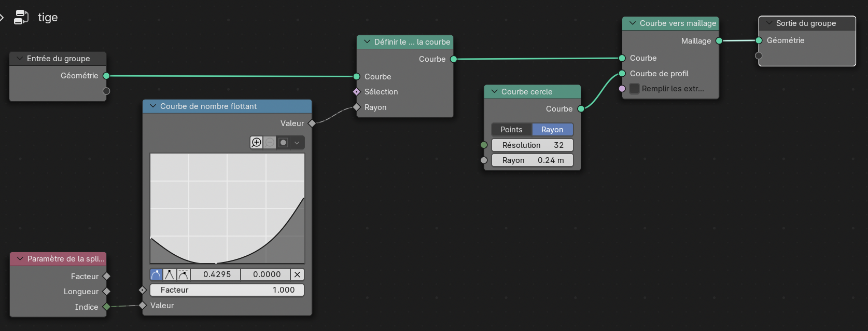868x331 pixels.
Task: Click the Résolution field in Courbe cercle
Action: coord(532,145)
